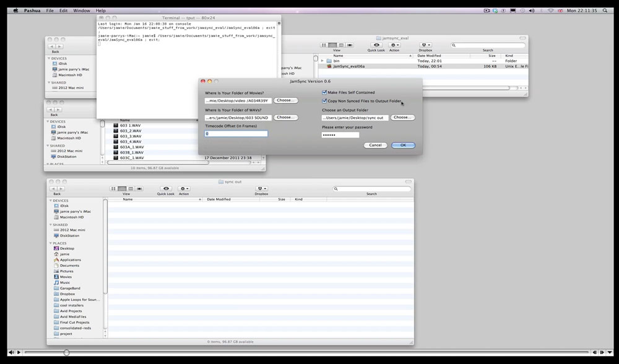Cancel the JamSync dialog

[x=375, y=145]
